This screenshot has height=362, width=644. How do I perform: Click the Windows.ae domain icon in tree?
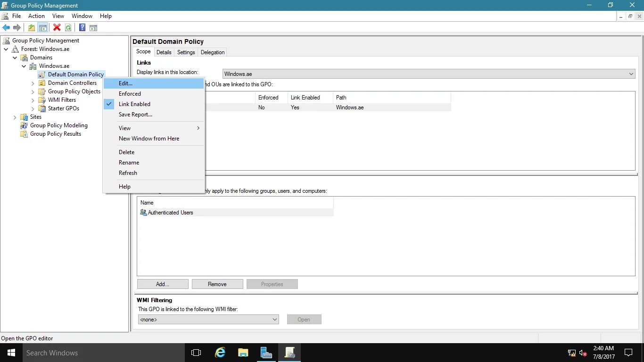(x=33, y=66)
